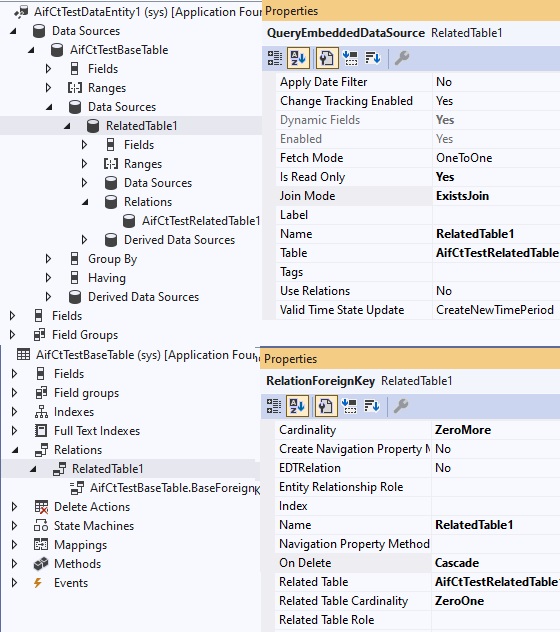Screen dimensions: 560x632
Task: Select the AifCtTestBaseTable.BaseForeignKey relation constraint
Action: coord(175,488)
